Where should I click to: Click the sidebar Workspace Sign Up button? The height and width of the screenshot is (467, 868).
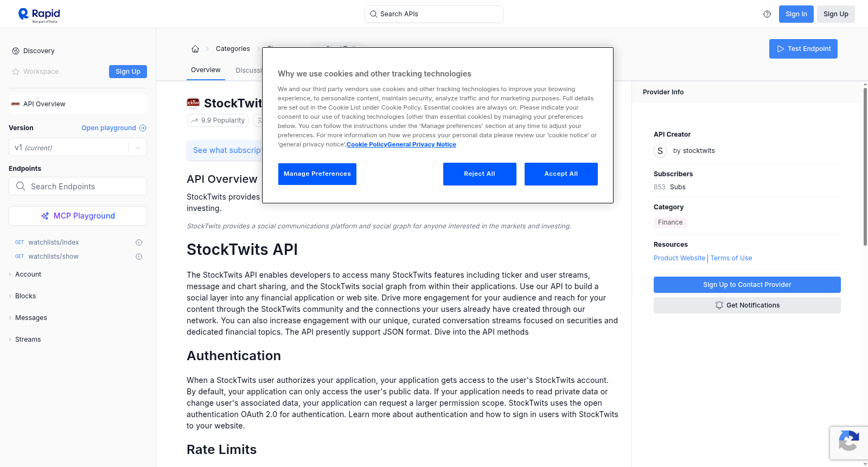pyautogui.click(x=128, y=72)
